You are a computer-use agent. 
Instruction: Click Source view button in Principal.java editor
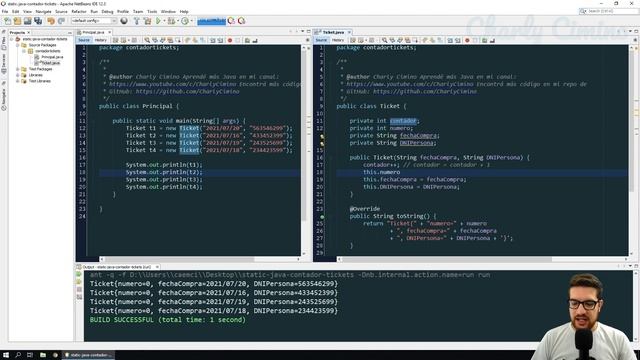tap(84, 40)
